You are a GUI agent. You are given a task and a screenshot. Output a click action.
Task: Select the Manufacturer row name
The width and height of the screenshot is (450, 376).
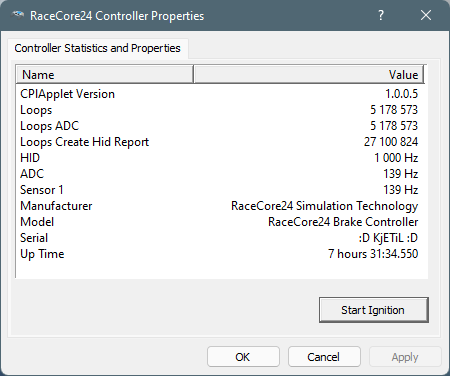coord(56,206)
